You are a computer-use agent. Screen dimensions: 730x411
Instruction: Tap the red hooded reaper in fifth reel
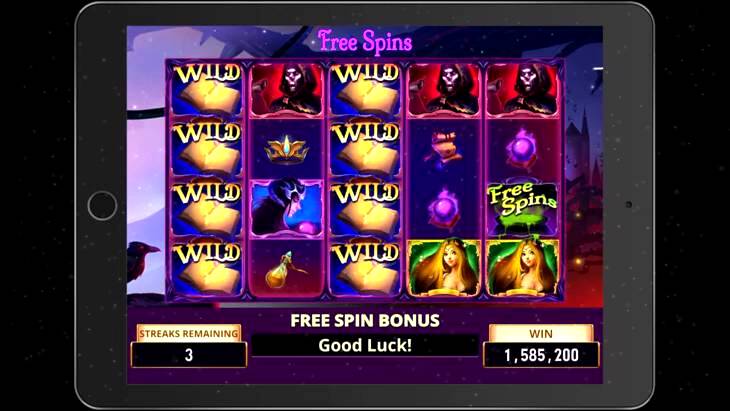522,89
